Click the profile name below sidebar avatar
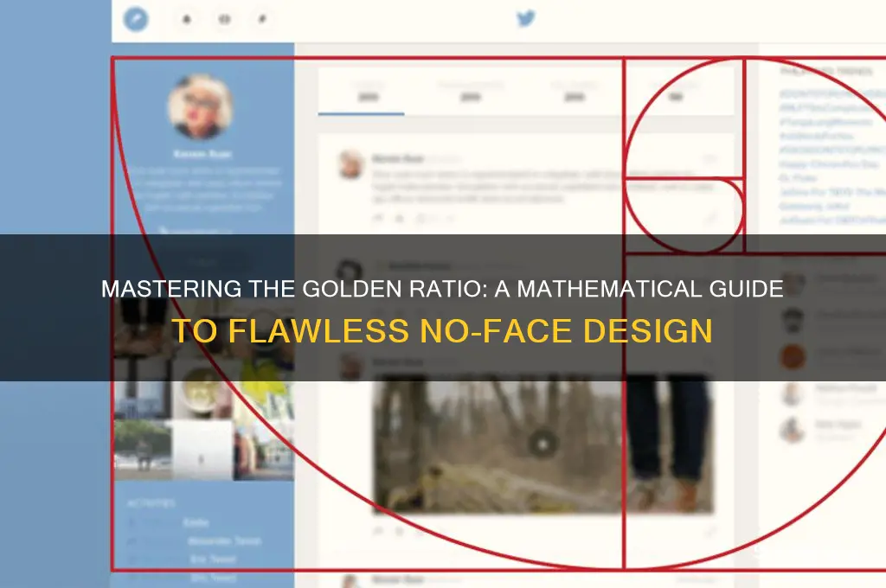Viewport: 886px width, 588px height. point(202,154)
